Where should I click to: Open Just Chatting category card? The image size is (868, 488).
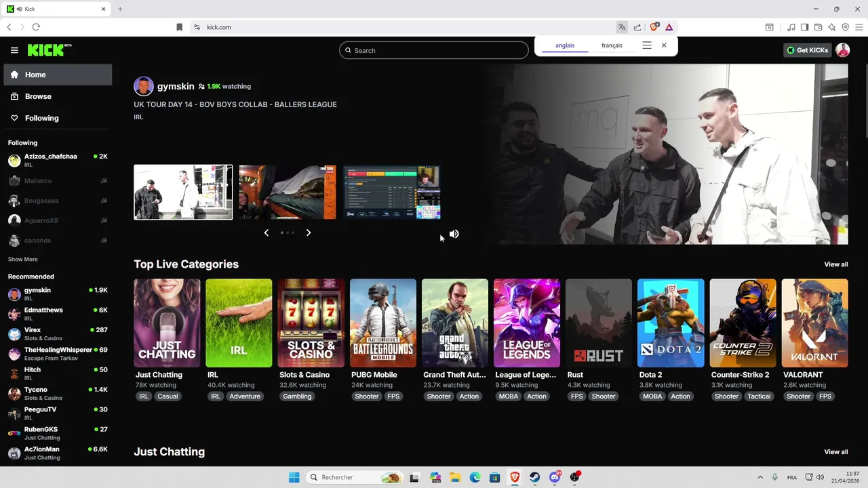pyautogui.click(x=167, y=323)
